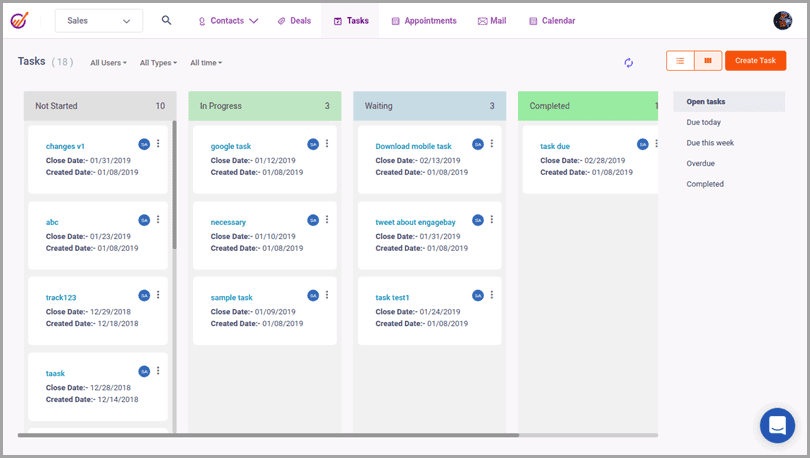Open the changes v1 task link
The height and width of the screenshot is (458, 810).
[x=65, y=147]
